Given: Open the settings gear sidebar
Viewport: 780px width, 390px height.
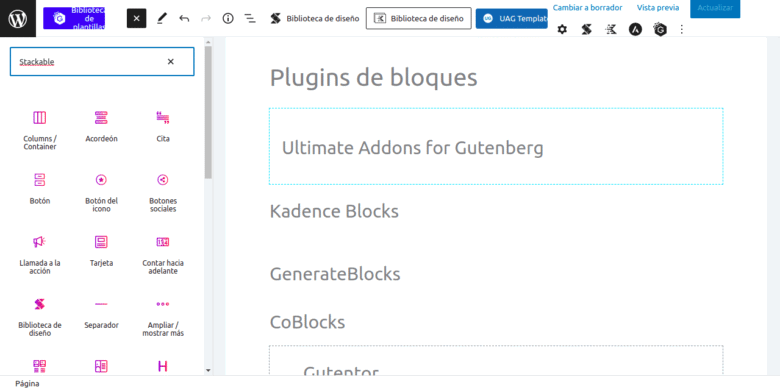Looking at the screenshot, I should pos(562,29).
